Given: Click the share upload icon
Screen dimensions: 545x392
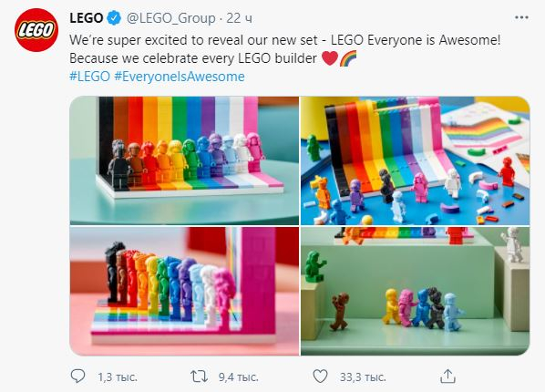Looking at the screenshot, I should [x=447, y=376].
